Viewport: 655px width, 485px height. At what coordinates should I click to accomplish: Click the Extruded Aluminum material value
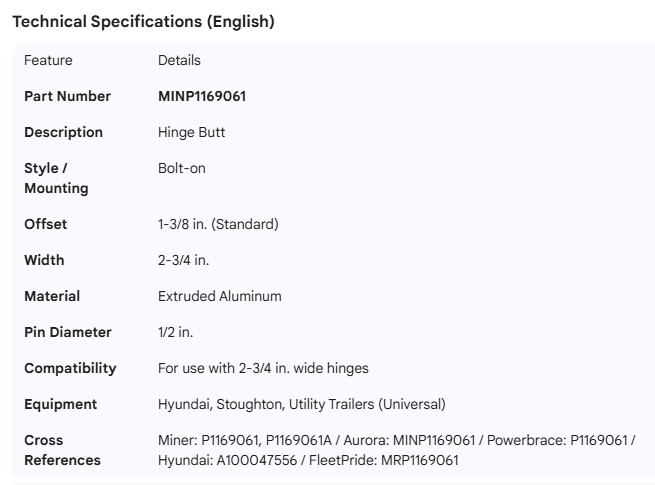[219, 296]
